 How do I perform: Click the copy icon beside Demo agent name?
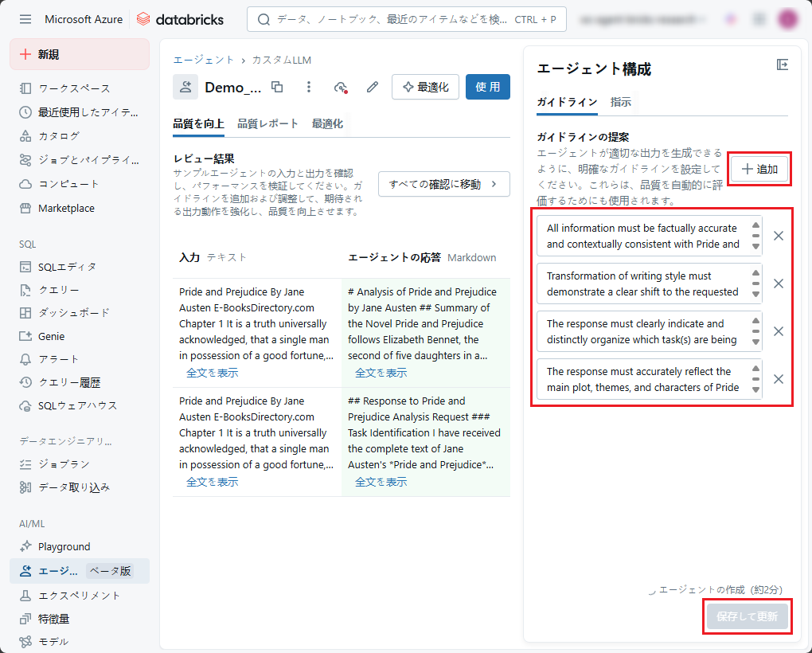point(277,88)
